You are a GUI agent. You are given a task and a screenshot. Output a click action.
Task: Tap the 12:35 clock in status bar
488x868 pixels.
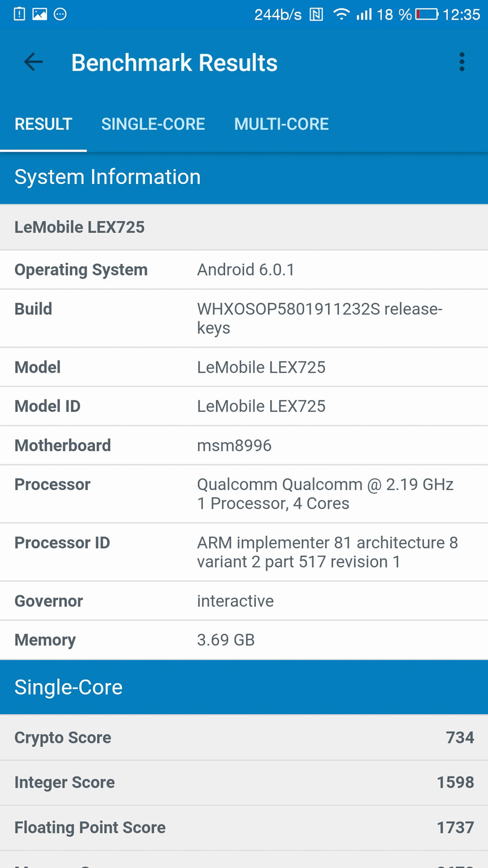[x=461, y=15]
